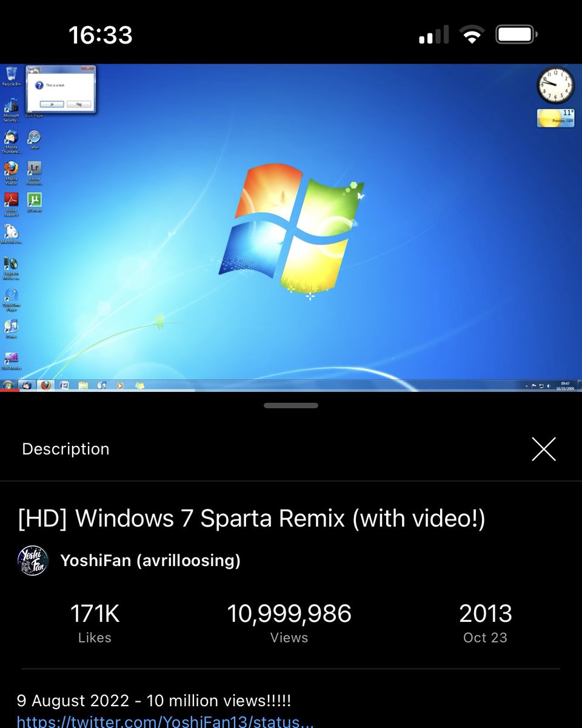This screenshot has height=728, width=582.
Task: Open the YoshiFan (avrilloosing) channel name
Action: (150, 561)
